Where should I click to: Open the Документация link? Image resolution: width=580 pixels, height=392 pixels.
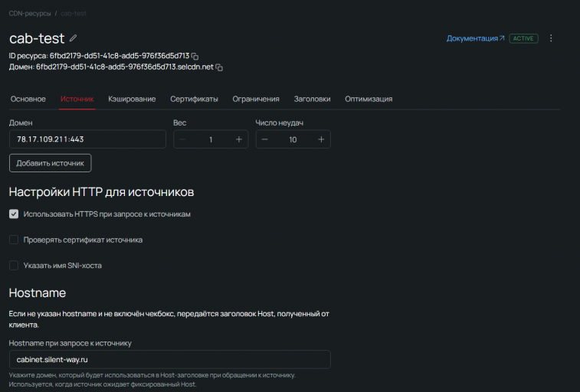475,38
